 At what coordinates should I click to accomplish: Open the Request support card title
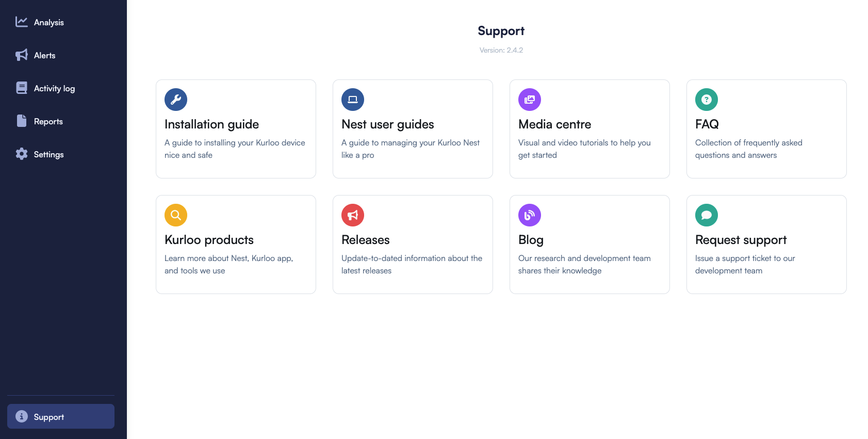point(741,240)
